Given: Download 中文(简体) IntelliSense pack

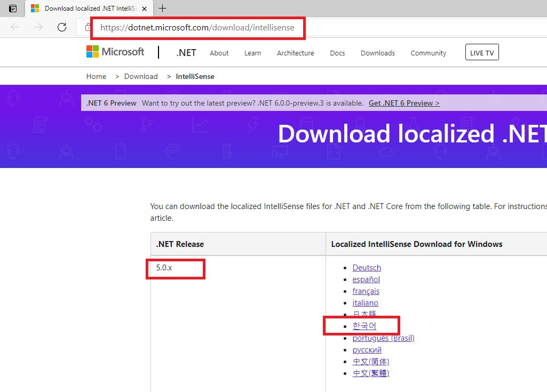Looking at the screenshot, I should 371,362.
